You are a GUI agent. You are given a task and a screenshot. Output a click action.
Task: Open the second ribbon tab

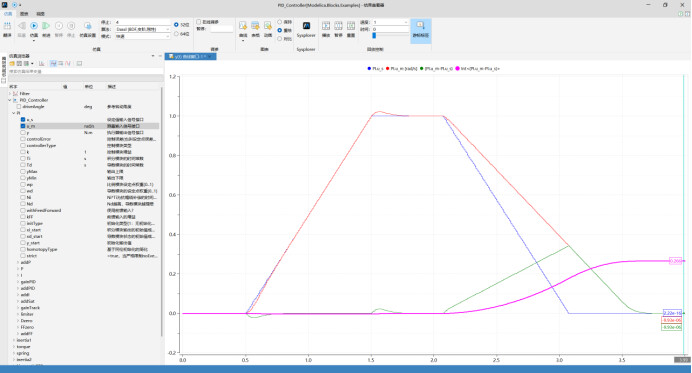tap(24, 14)
